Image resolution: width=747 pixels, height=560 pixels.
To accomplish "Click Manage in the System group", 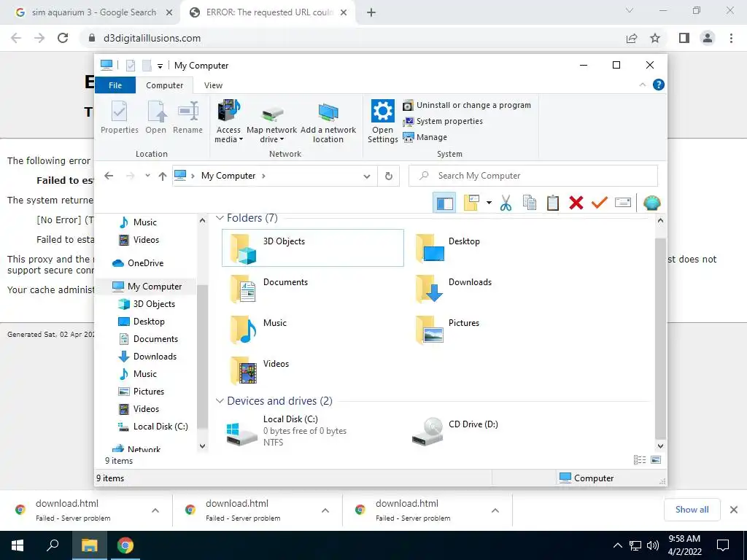I will 425,137.
